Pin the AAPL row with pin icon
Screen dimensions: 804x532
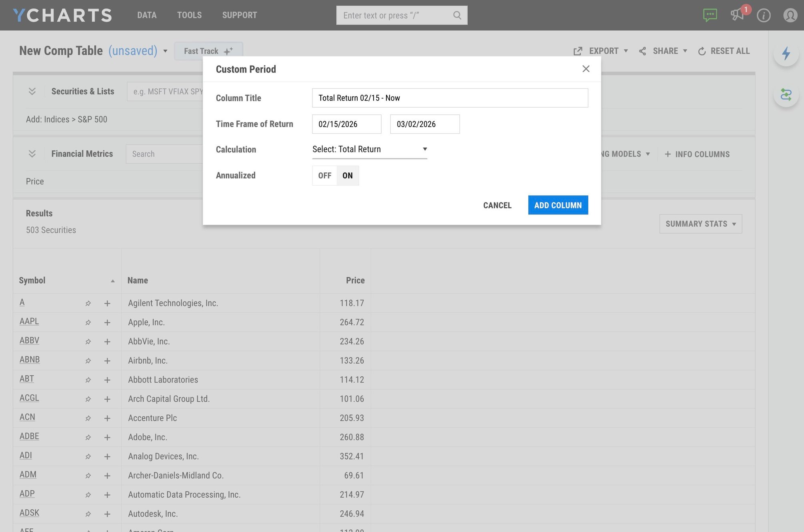point(88,322)
